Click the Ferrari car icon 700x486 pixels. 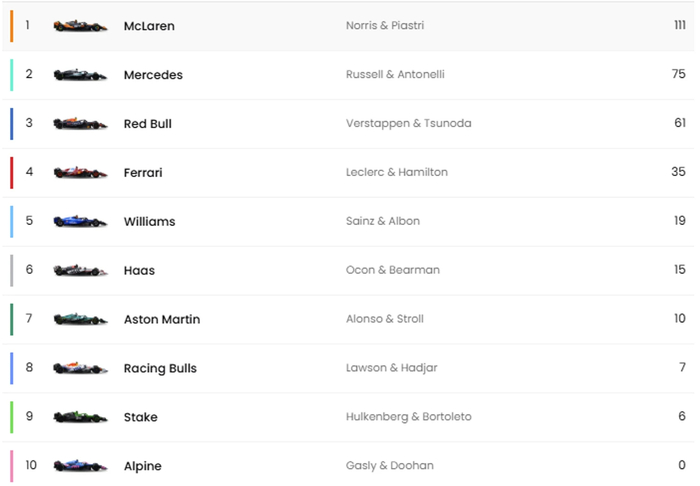80,173
